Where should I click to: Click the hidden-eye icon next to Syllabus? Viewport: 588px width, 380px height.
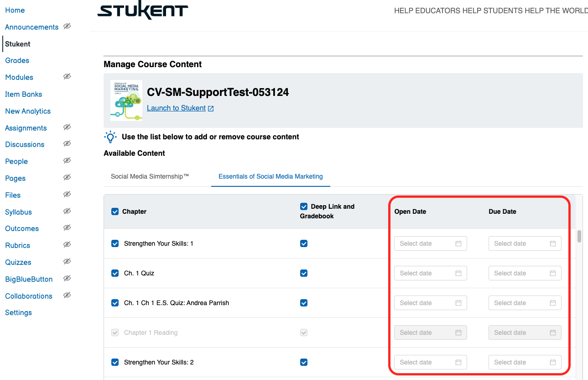(x=67, y=211)
